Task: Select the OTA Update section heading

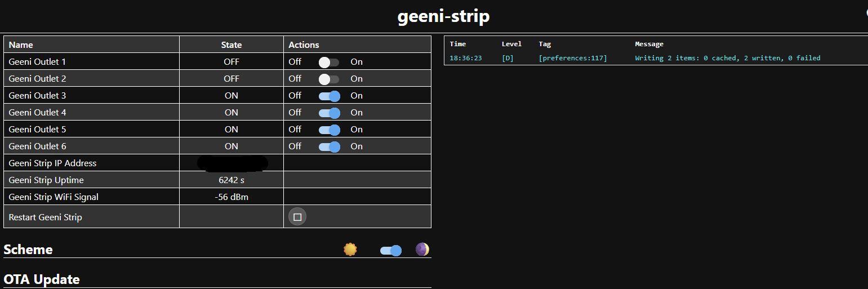Action: [x=42, y=279]
